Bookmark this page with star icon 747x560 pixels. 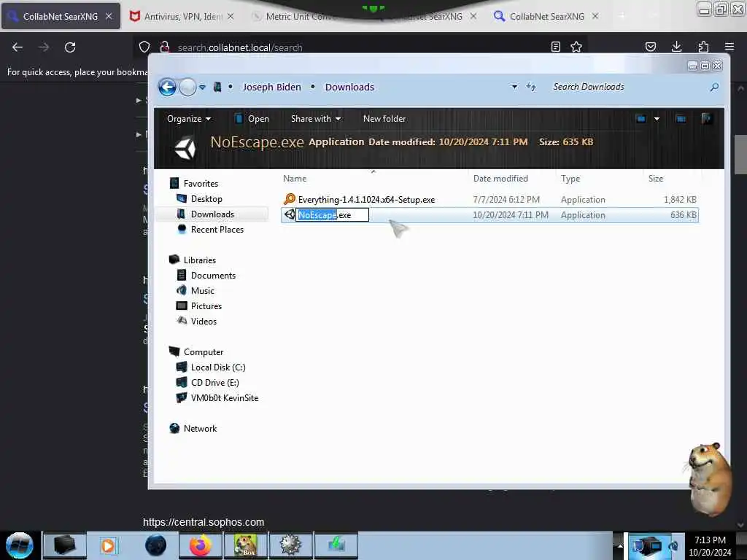coord(576,47)
